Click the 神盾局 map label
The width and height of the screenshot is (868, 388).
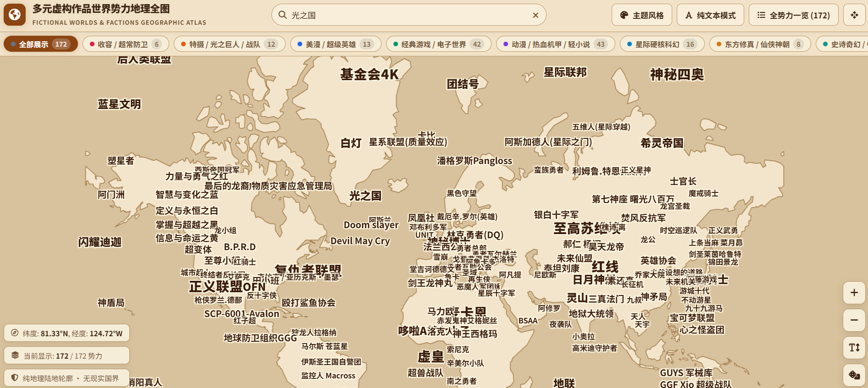pos(111,303)
